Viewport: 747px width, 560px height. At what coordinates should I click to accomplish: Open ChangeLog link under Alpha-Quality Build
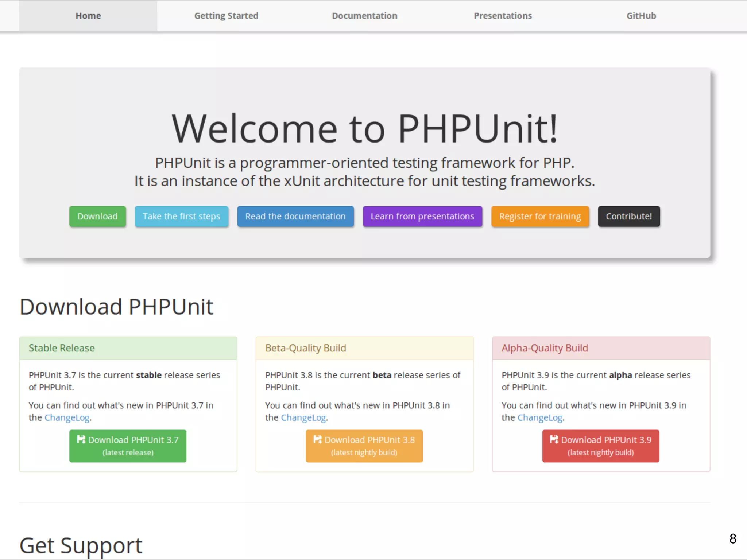(539, 417)
